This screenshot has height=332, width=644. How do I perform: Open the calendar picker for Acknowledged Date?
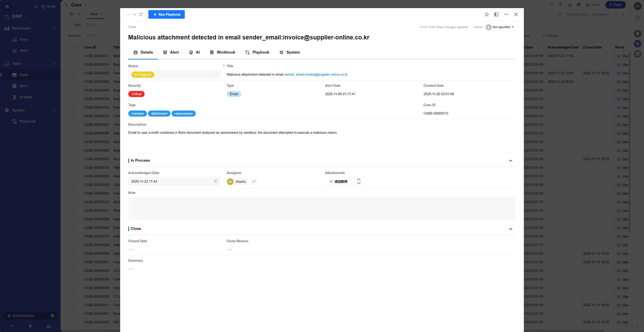click(216, 182)
